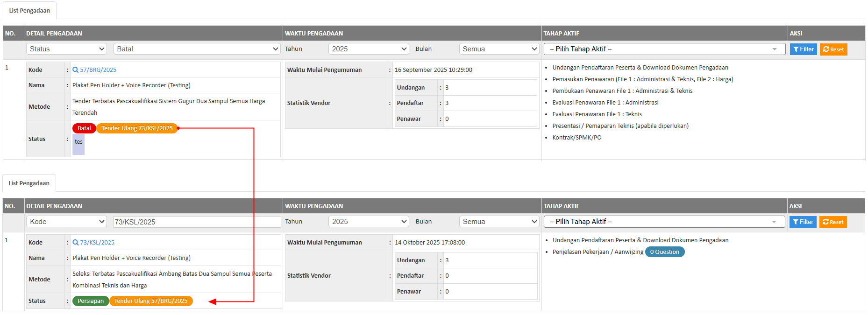Open the Kode filter field dropdown

coord(67,222)
